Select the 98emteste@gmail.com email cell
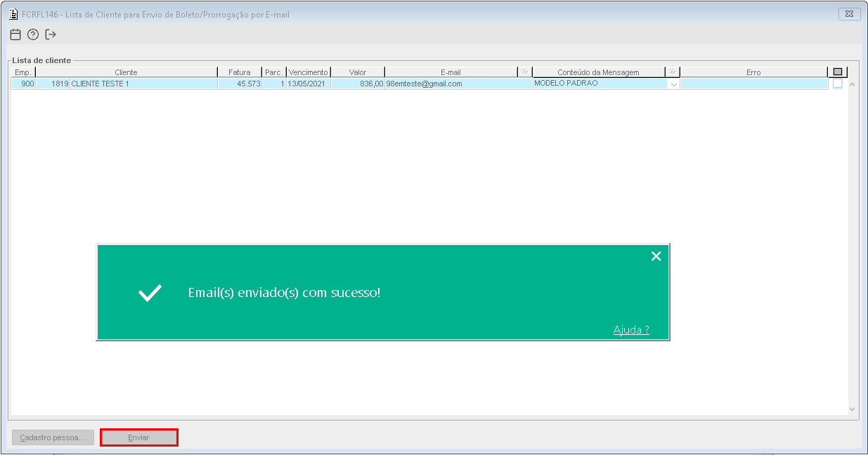This screenshot has width=868, height=455. coord(458,84)
